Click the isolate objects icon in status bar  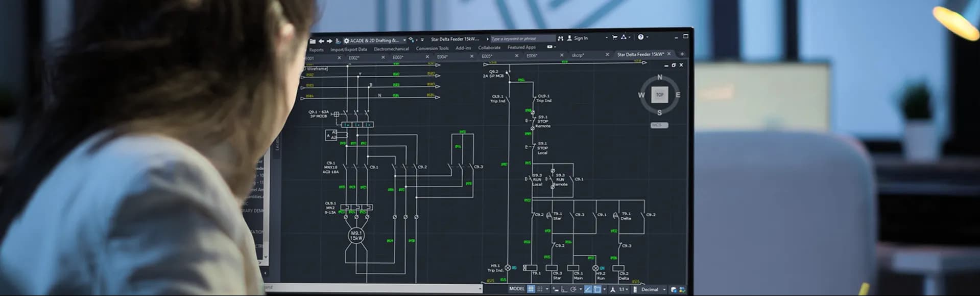674,289
